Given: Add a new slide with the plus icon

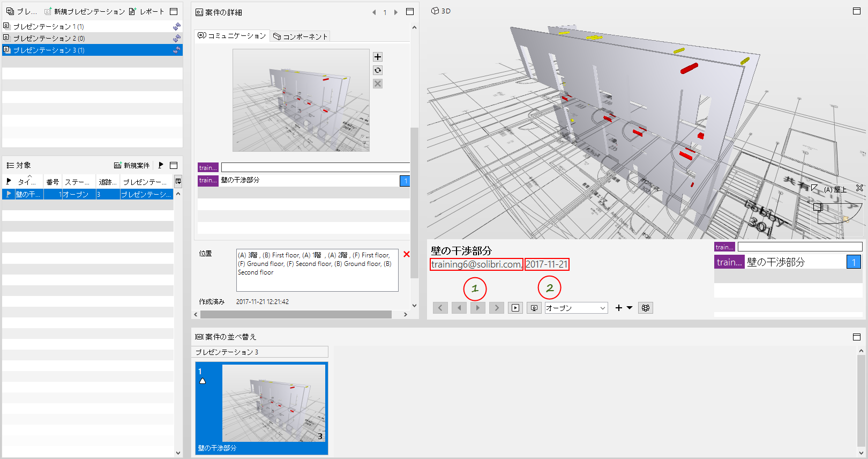Looking at the screenshot, I should [378, 57].
